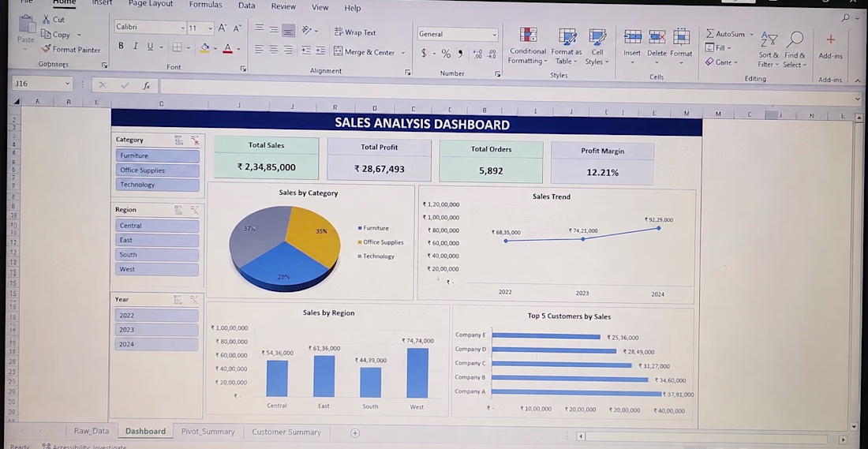Activate the Format Painter brush

[46, 49]
